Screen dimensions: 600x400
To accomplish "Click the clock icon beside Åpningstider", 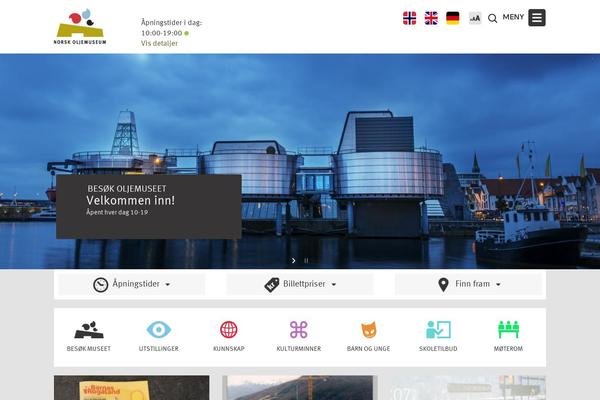I will [101, 285].
